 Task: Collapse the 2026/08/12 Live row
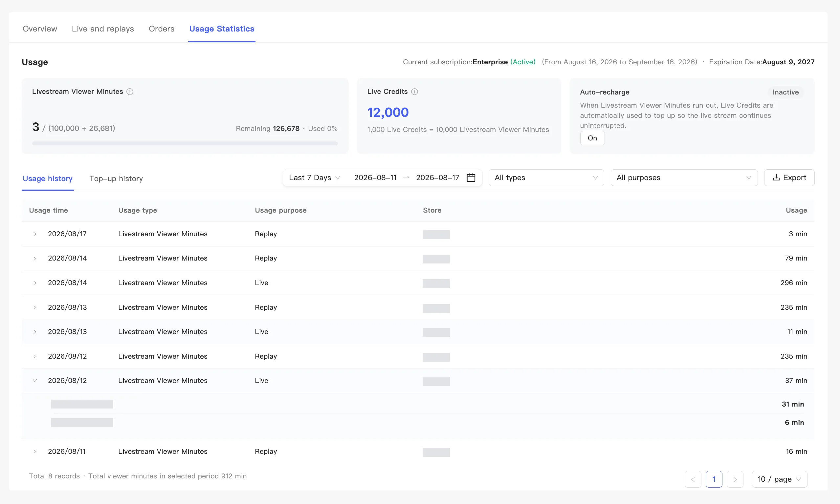coord(35,381)
